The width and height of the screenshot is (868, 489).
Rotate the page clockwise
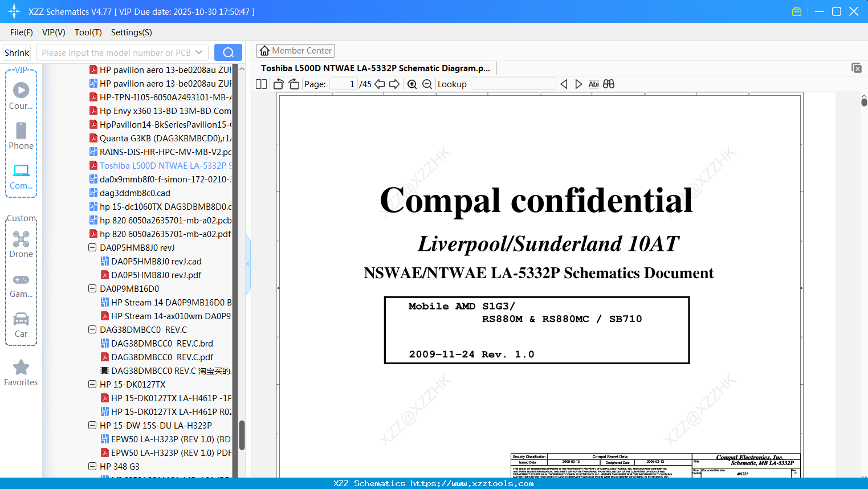pyautogui.click(x=294, y=84)
